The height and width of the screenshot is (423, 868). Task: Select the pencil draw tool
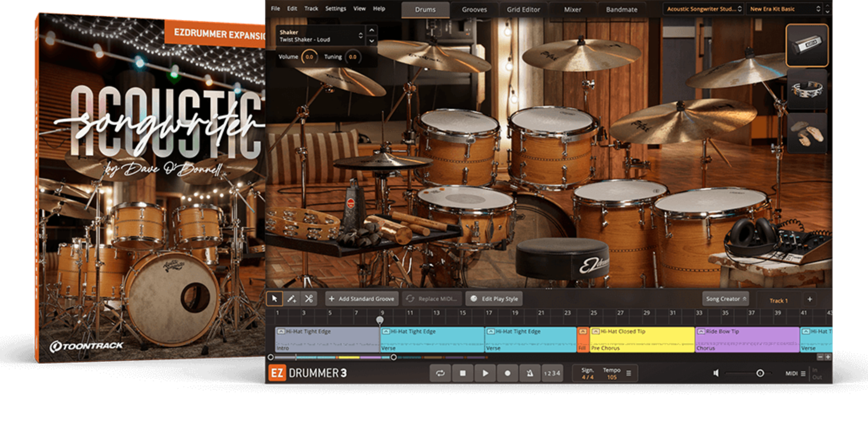tap(291, 299)
